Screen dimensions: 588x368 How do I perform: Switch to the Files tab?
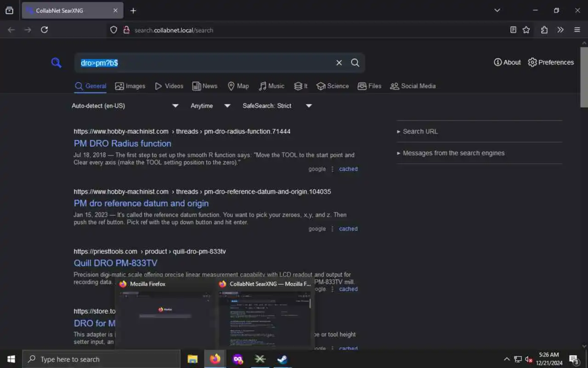(369, 86)
